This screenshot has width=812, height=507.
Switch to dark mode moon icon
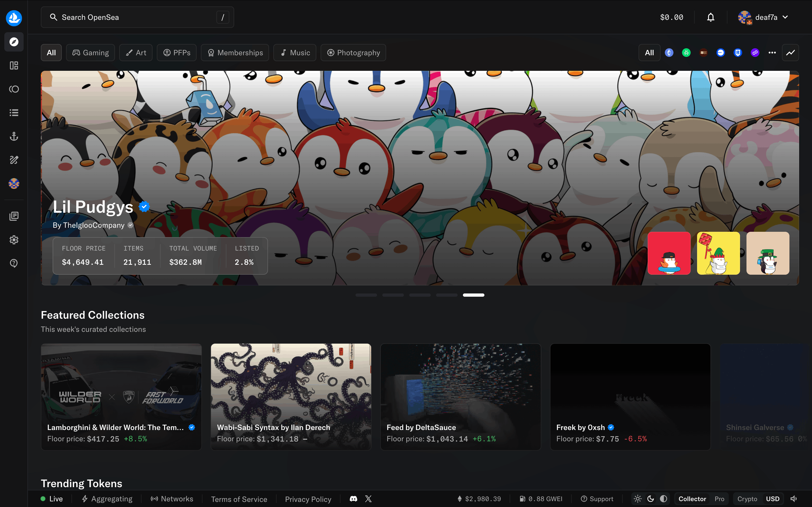(650, 499)
